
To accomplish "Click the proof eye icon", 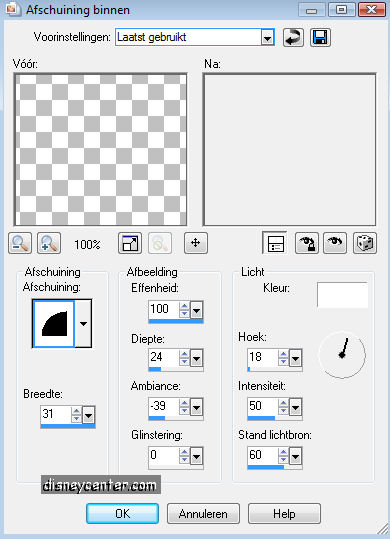I will pyautogui.click(x=335, y=243).
